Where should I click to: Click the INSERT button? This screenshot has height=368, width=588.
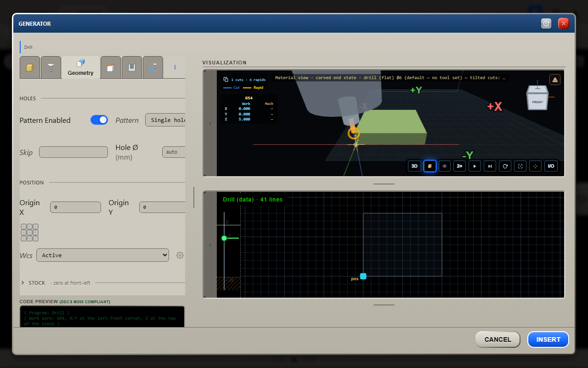coord(548,339)
